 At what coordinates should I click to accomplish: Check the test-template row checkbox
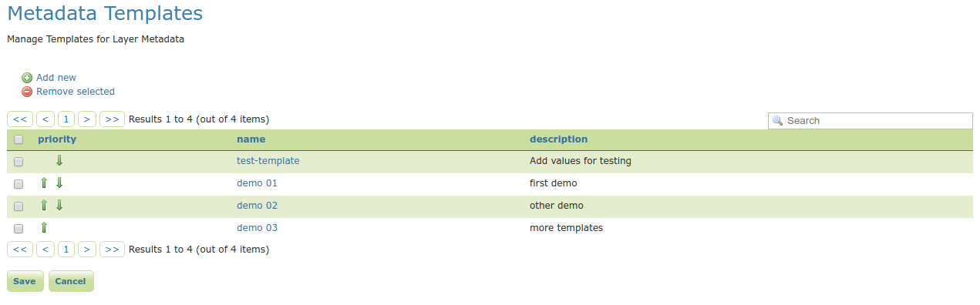19,162
